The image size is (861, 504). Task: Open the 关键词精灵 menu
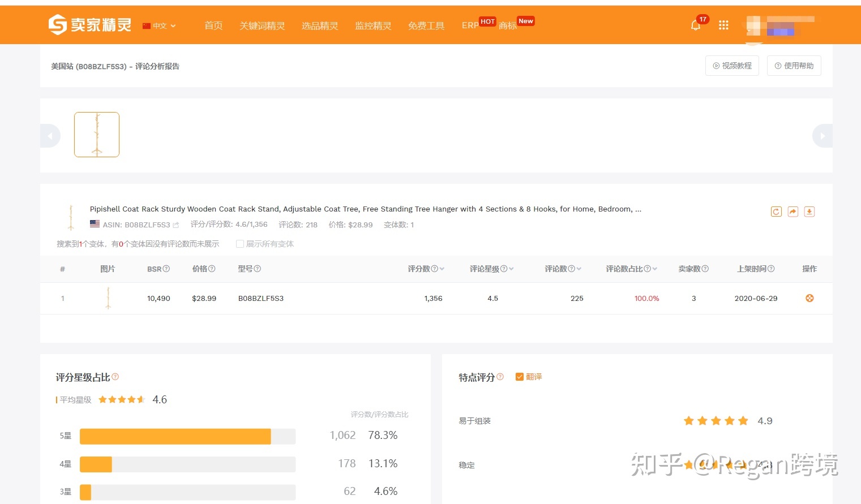pyautogui.click(x=262, y=25)
